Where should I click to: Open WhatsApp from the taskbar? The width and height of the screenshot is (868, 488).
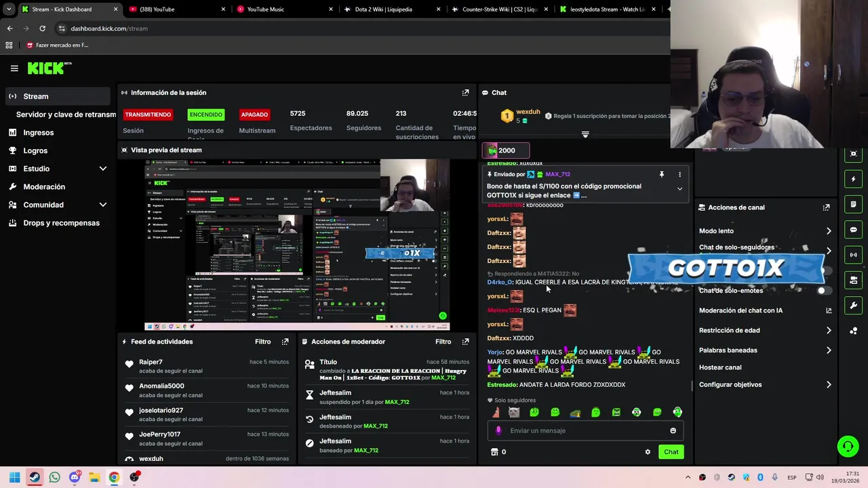[x=55, y=477]
